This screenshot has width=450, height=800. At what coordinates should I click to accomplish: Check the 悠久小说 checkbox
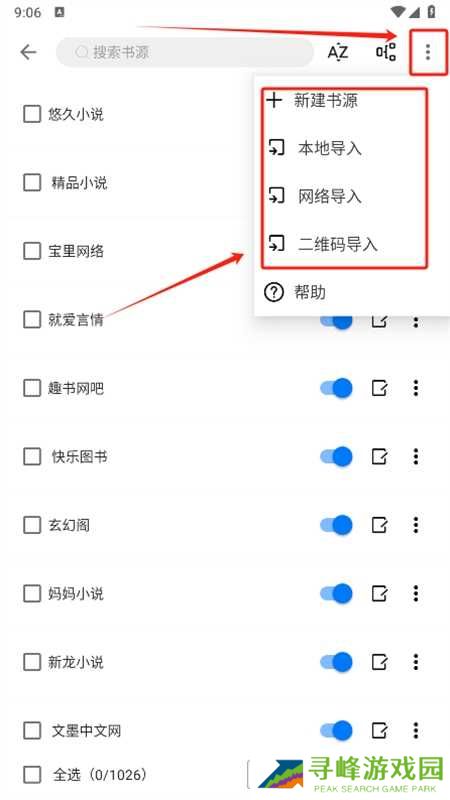point(32,114)
